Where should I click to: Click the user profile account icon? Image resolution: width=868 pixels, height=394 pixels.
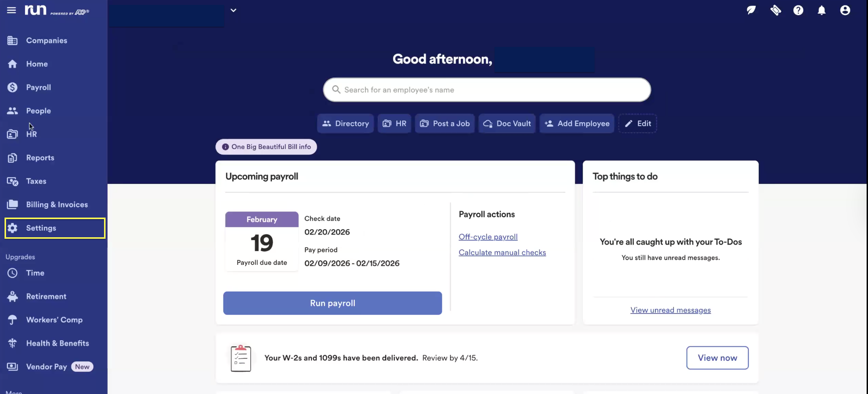pos(845,11)
